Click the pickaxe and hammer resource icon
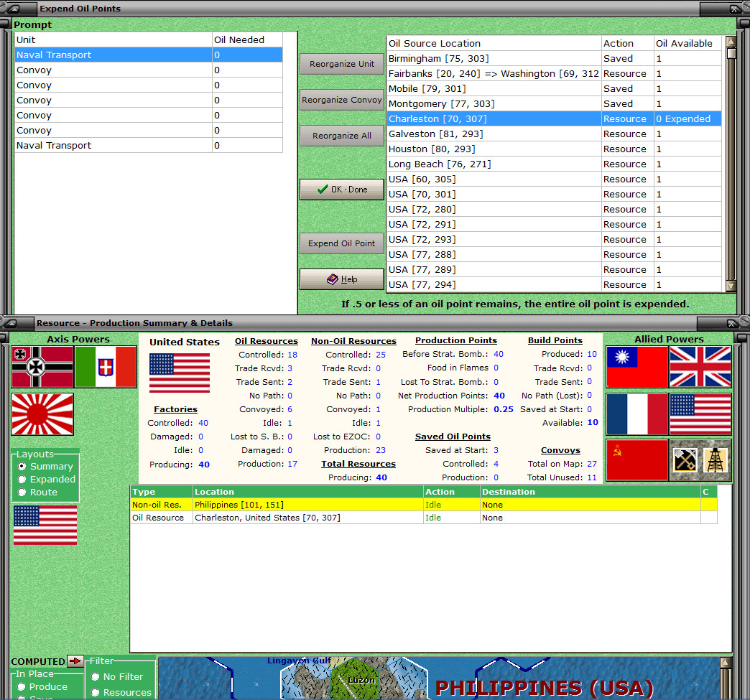This screenshot has width=750, height=700. (x=685, y=460)
